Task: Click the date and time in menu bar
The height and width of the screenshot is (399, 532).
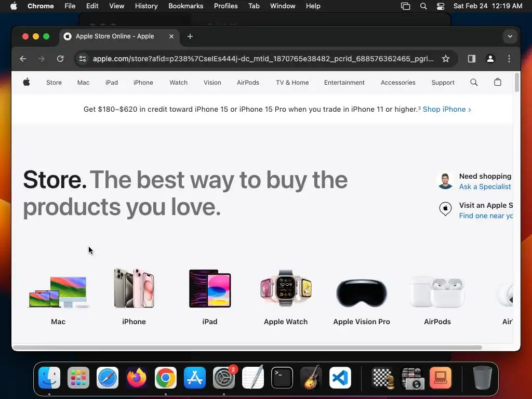Action: tap(488, 6)
